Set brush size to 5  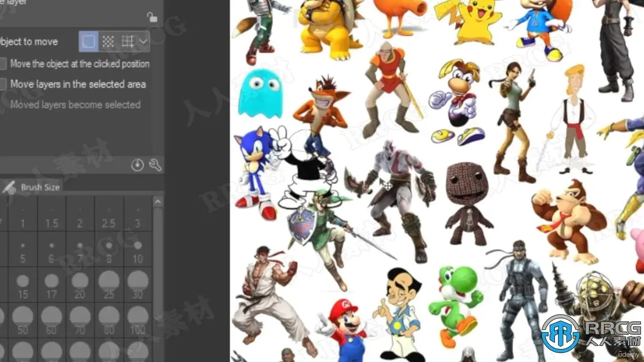[x=23, y=249]
